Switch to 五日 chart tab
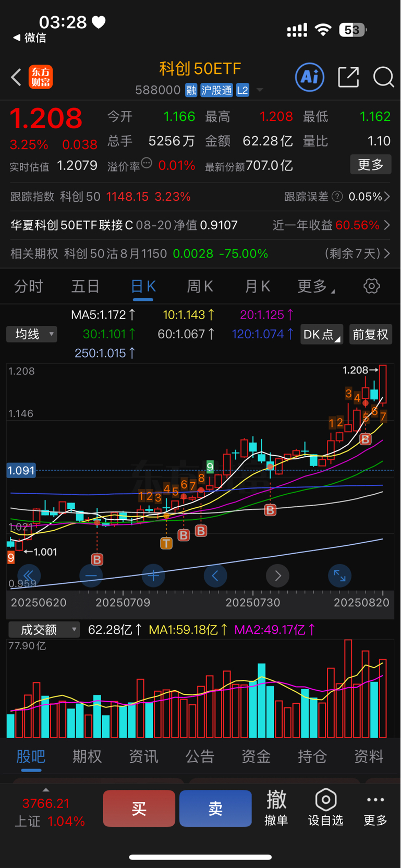Viewport: 401px width, 868px height. [x=86, y=286]
